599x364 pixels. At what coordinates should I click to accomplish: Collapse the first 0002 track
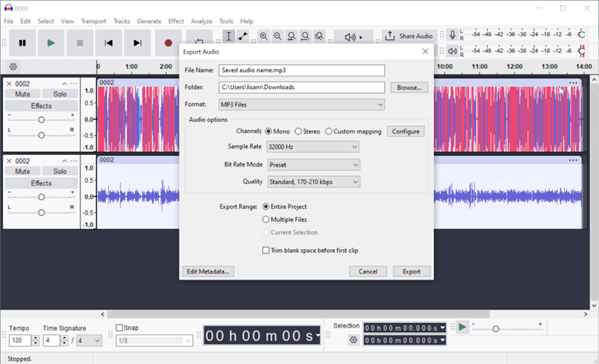(x=64, y=84)
